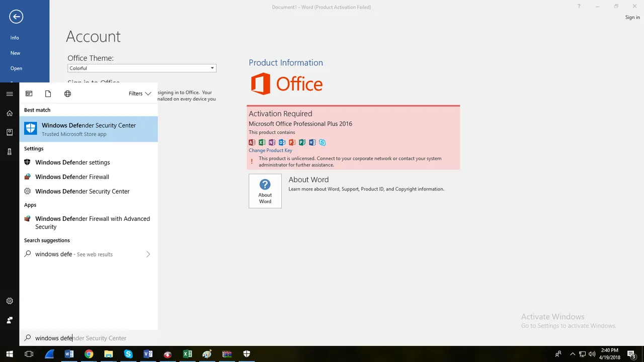This screenshot has width=644, height=362.
Task: Click the PowerPoint icon in product list
Action: tap(292, 142)
